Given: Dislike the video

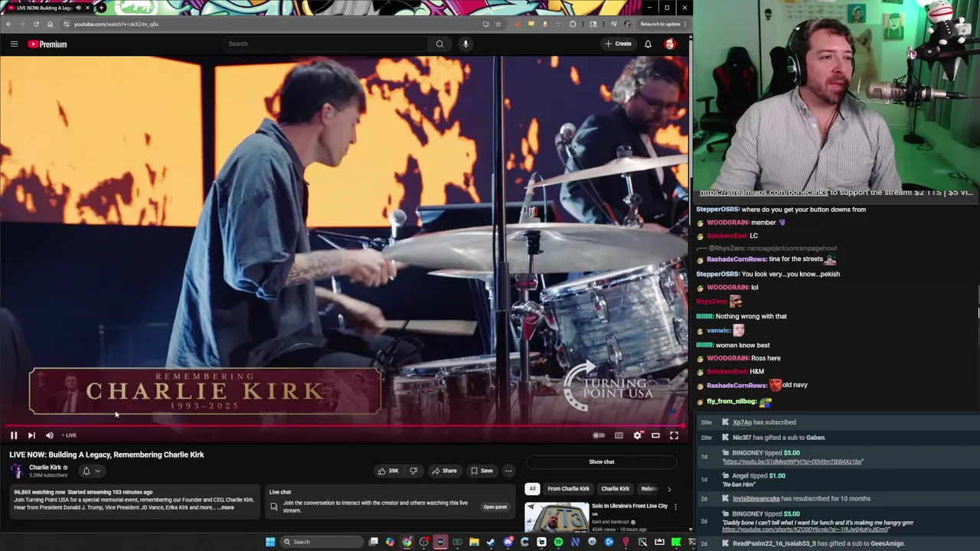Looking at the screenshot, I should click(x=413, y=471).
